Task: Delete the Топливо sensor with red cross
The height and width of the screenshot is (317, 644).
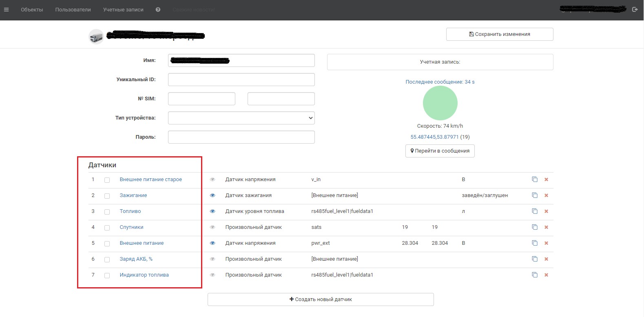Action: (546, 211)
